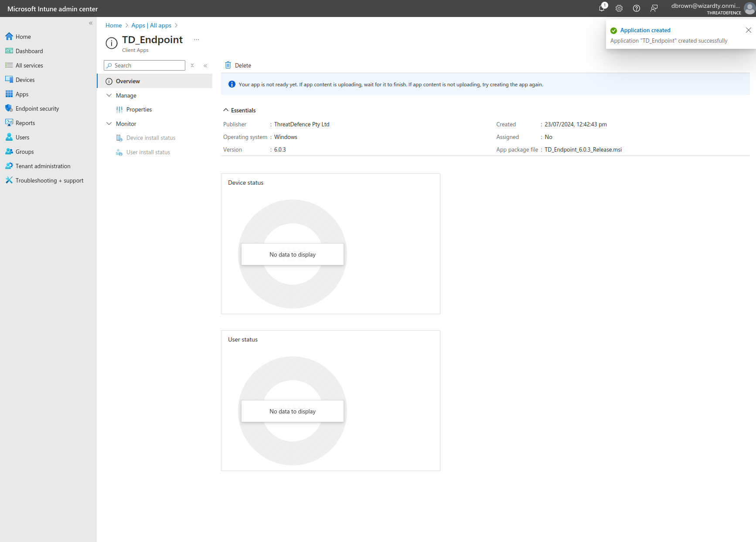
Task: Open the feedback icon in header
Action: [x=654, y=8]
